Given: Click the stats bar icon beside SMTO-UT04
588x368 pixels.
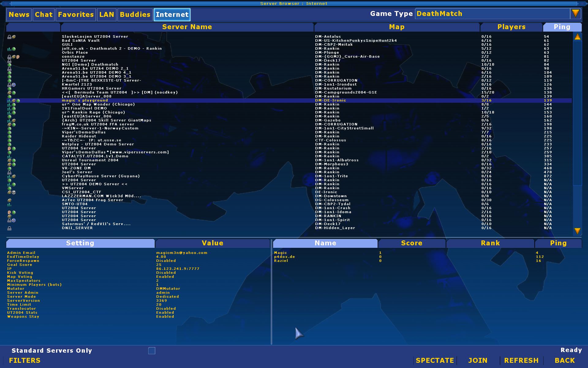Looking at the screenshot, I should 9,204.
